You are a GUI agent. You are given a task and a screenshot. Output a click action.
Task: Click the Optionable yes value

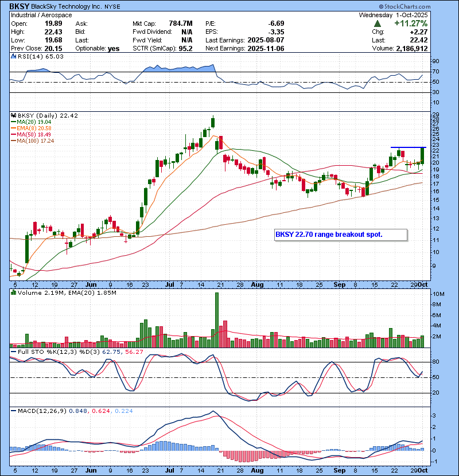coord(114,49)
